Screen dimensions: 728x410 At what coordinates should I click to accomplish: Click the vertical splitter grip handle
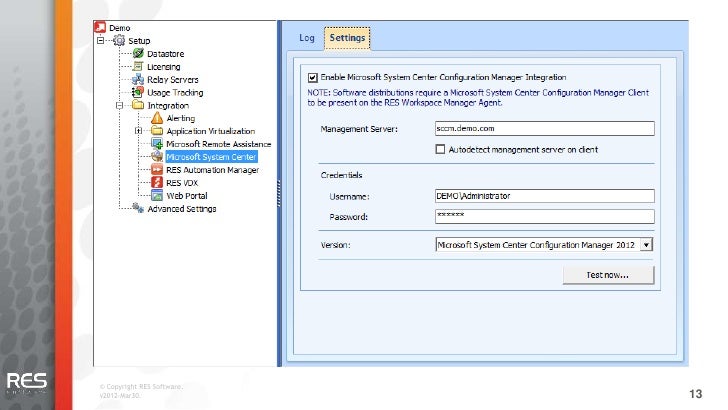tap(279, 193)
